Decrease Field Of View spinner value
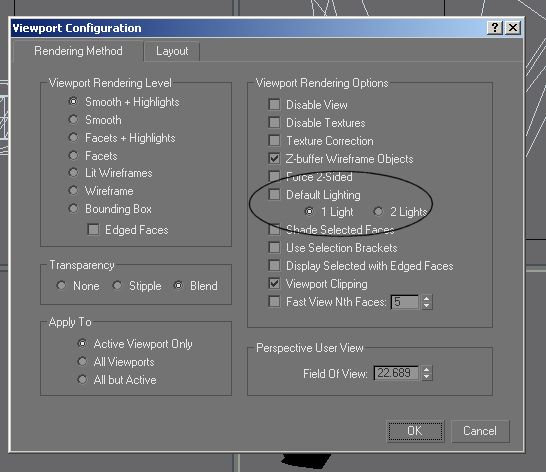Screen dimensions: 546x472 427,377
